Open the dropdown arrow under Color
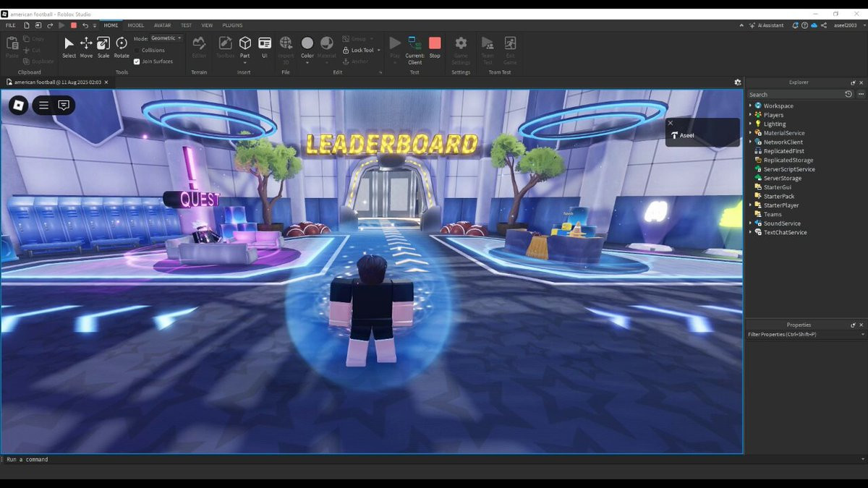 click(307, 63)
